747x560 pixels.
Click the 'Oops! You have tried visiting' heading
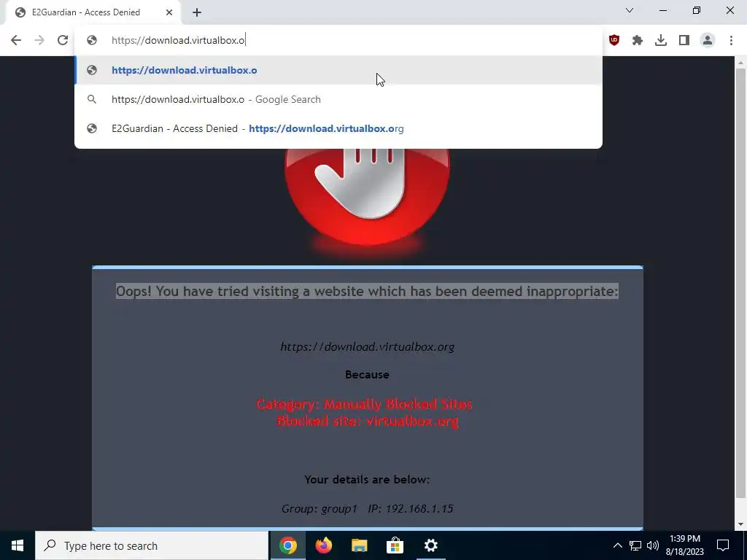(x=367, y=291)
